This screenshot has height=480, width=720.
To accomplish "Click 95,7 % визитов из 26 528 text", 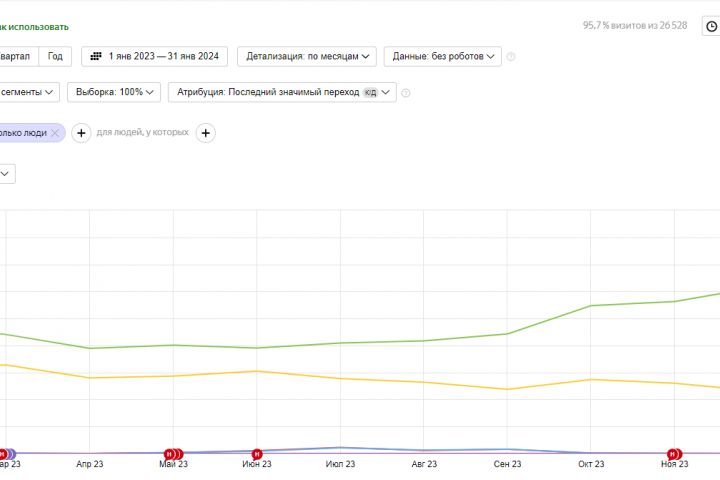I will (x=635, y=25).
